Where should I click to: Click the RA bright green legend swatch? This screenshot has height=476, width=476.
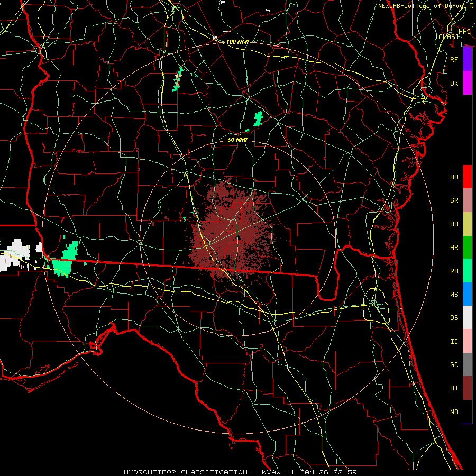pos(467,271)
